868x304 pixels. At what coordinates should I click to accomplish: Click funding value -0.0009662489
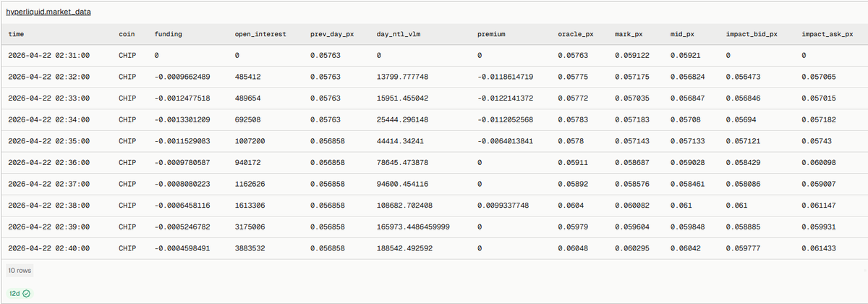[182, 77]
